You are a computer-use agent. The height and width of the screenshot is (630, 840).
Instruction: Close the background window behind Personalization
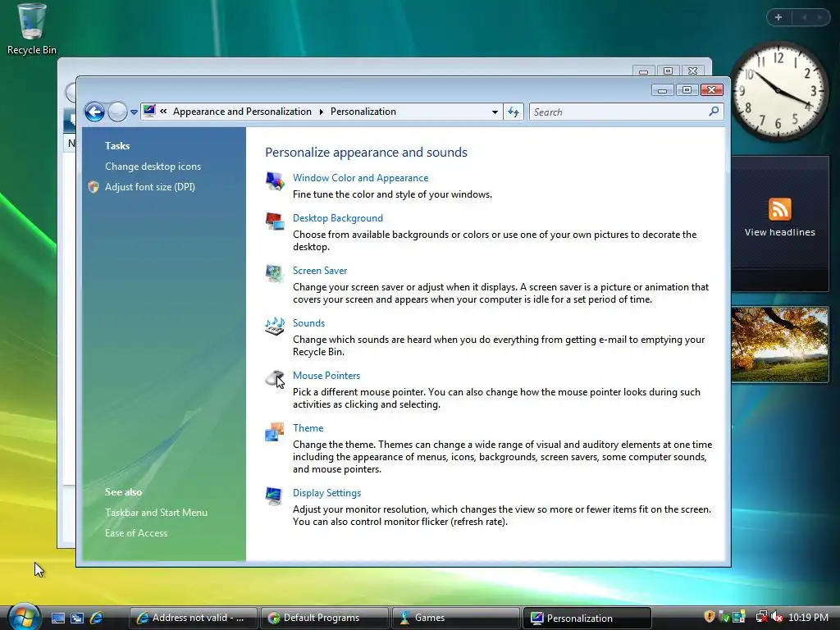[x=692, y=71]
